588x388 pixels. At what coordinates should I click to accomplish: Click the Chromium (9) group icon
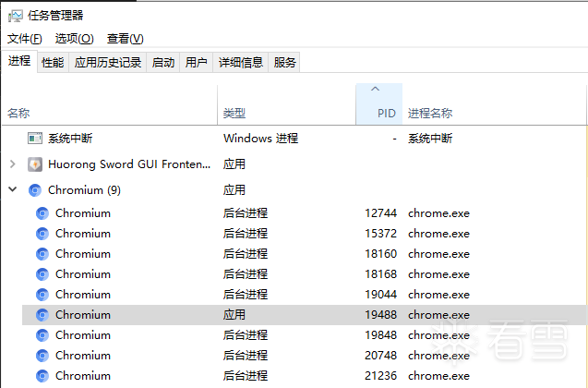[35, 190]
